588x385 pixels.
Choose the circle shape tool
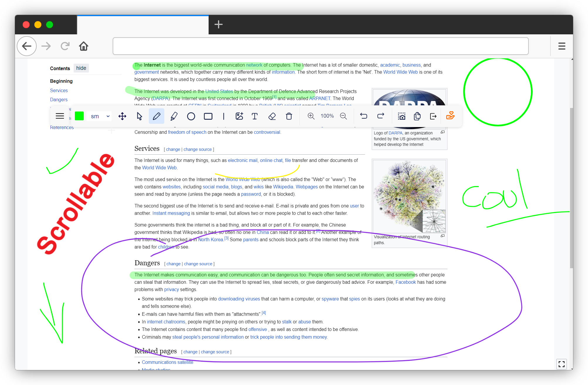(191, 116)
